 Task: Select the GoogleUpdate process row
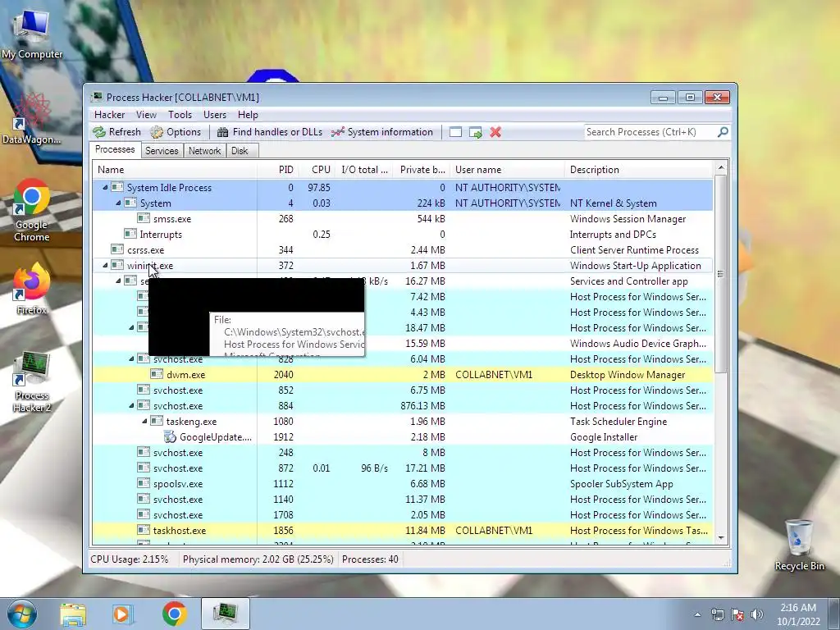[402, 436]
